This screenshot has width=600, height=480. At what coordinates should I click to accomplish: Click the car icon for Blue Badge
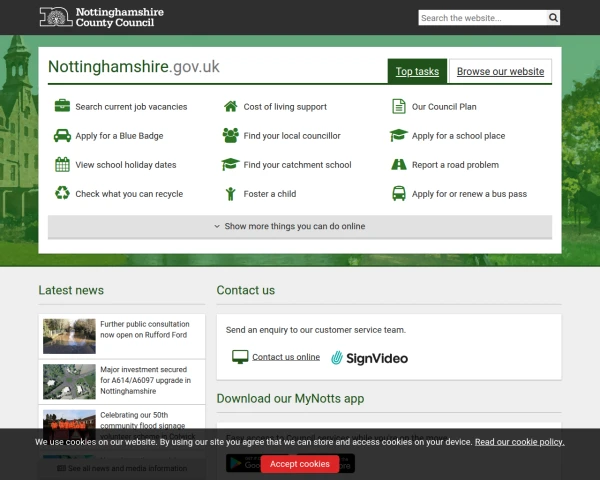[62, 136]
